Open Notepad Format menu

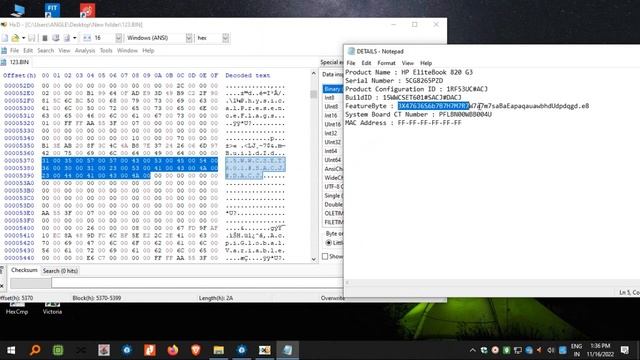pyautogui.click(x=386, y=63)
